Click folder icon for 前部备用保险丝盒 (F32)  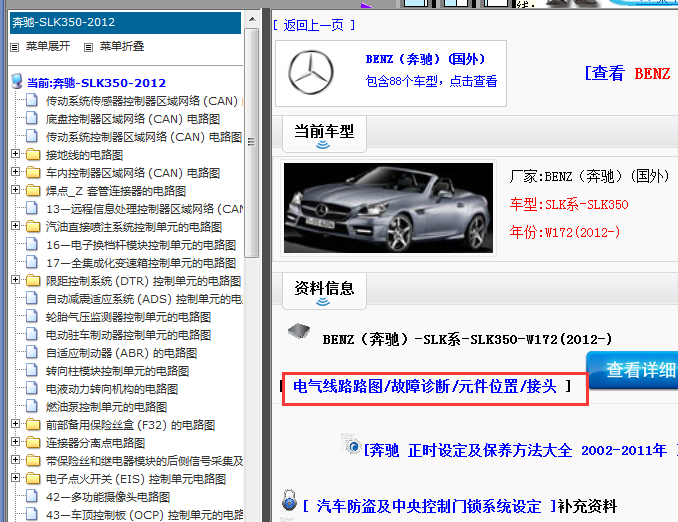(x=33, y=425)
